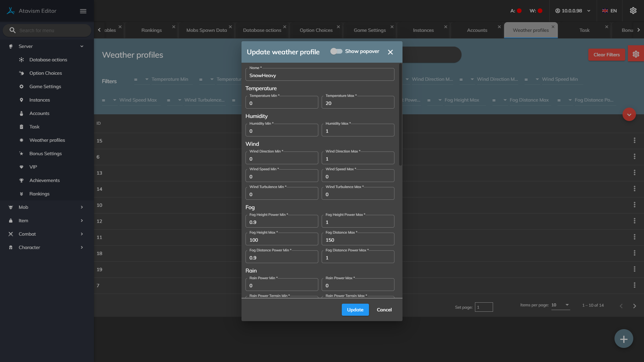Open Bonus Settings in sidebar
Image resolution: width=644 pixels, height=362 pixels.
[46, 154]
